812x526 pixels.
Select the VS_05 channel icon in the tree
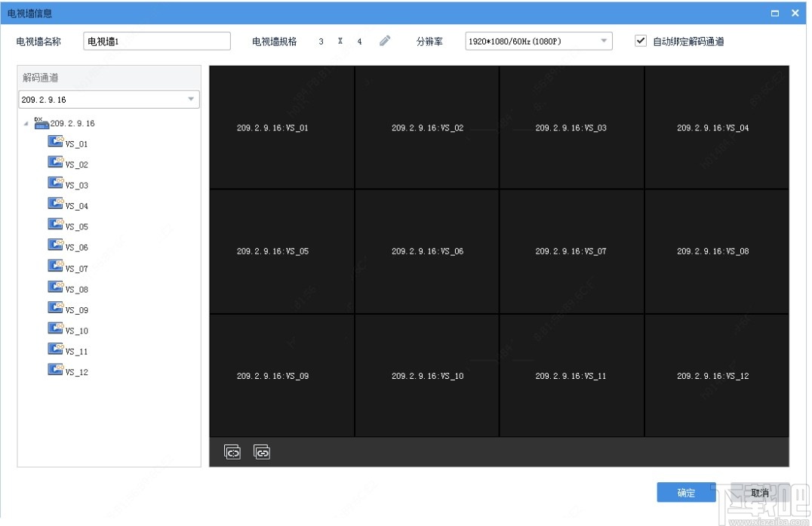(x=55, y=223)
